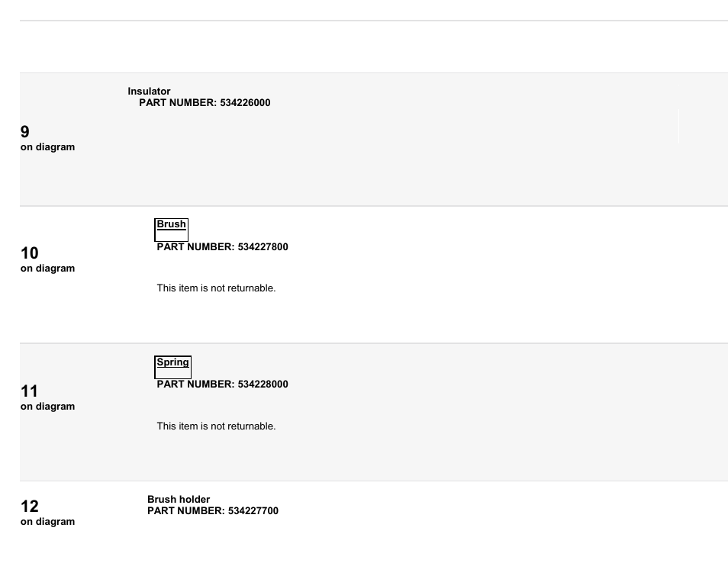Click part number 534227700

click(253, 511)
